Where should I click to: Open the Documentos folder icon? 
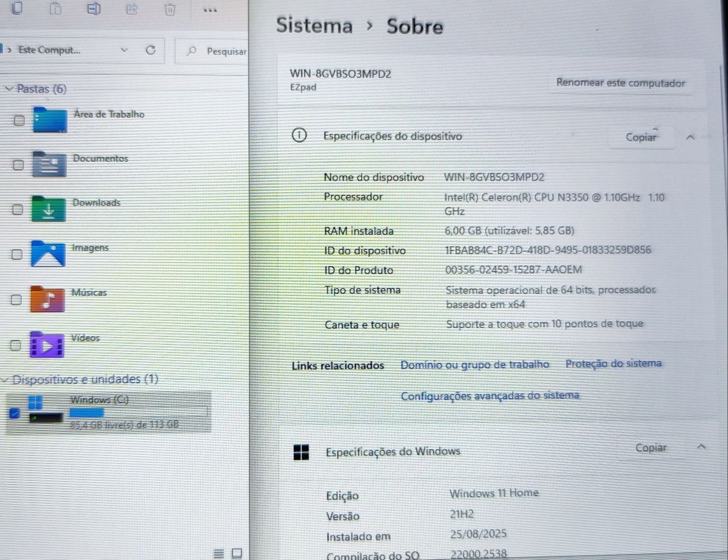(49, 164)
